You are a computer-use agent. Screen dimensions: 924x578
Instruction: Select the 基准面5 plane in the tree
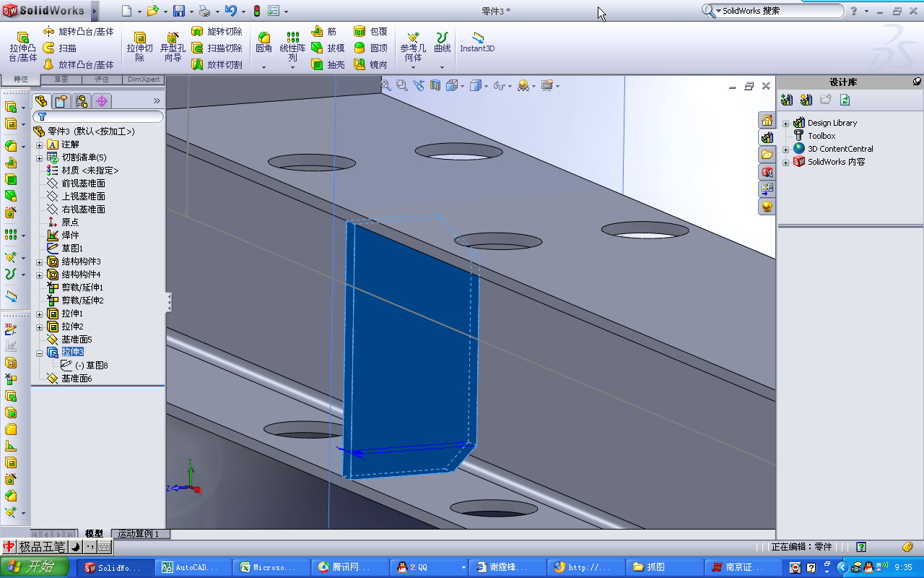(x=77, y=340)
